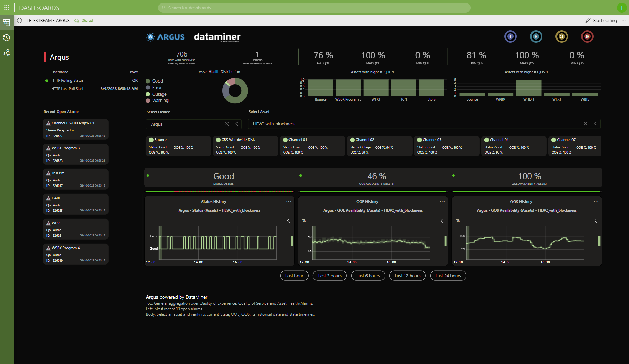
Task: Expand the QOE History legend chevron
Action: [x=442, y=220]
